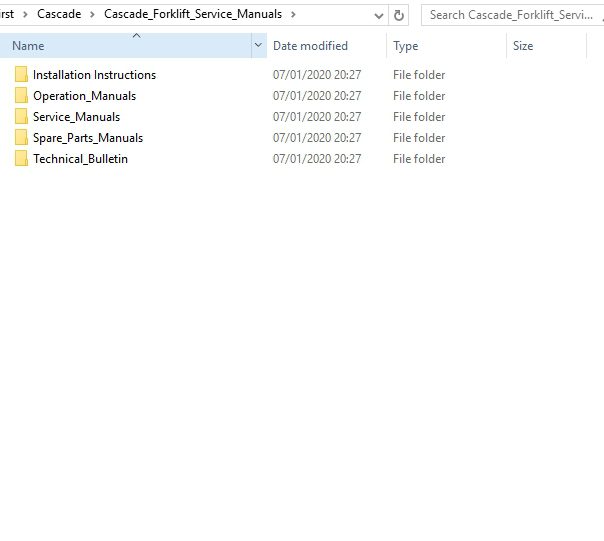
Task: Sort files by Type column
Action: pos(446,45)
